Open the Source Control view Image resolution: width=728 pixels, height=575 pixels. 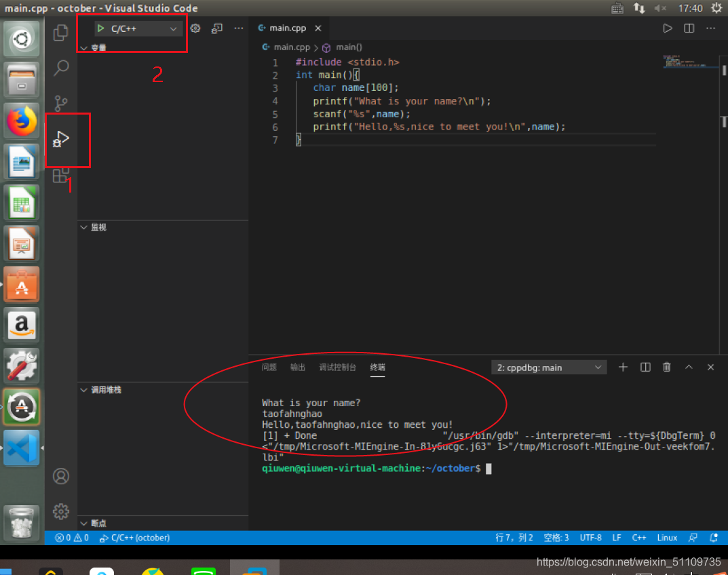[61, 103]
